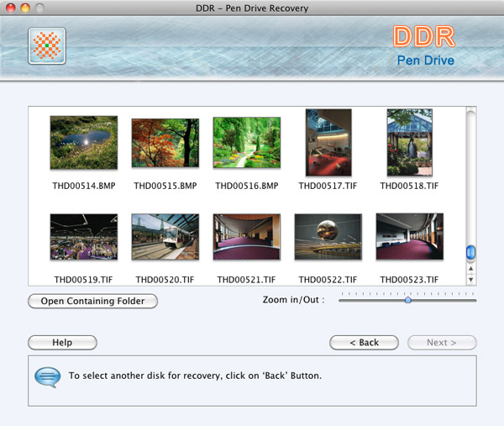Screen dimensions: 504x426
Task: Choose the THD00518.TIF image thumbnail
Action: coord(409,143)
